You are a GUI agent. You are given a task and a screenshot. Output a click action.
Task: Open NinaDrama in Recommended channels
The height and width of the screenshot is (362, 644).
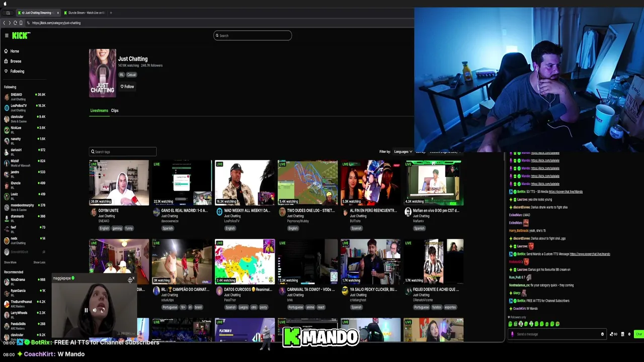(x=24, y=281)
